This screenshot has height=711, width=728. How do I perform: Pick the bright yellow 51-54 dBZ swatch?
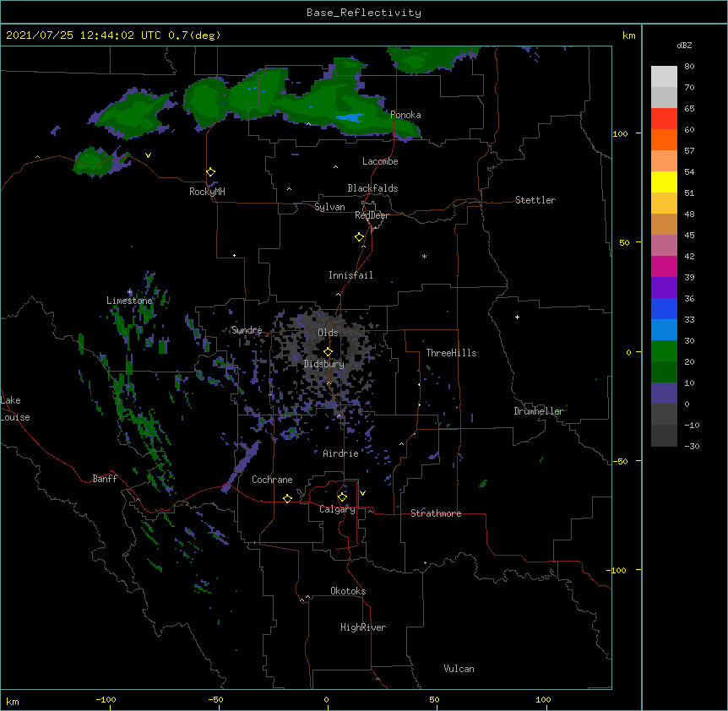pyautogui.click(x=664, y=182)
